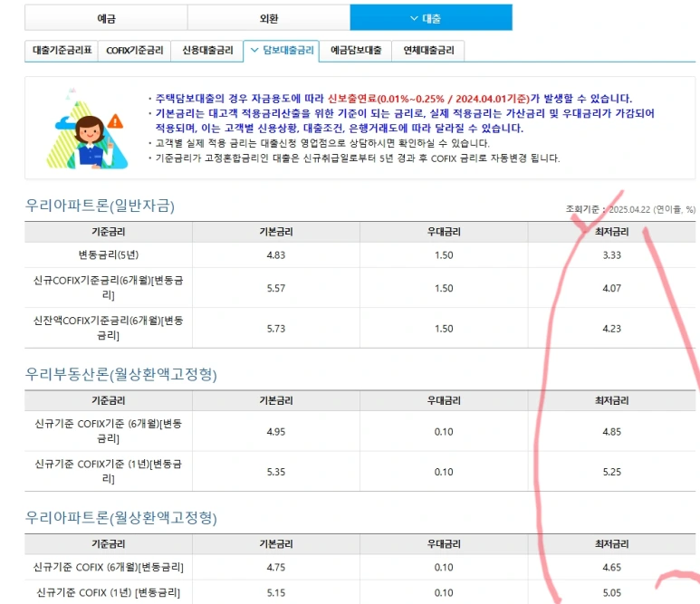Click the bank teller warning illustration
The height and width of the screenshot is (604, 700).
coord(87,128)
